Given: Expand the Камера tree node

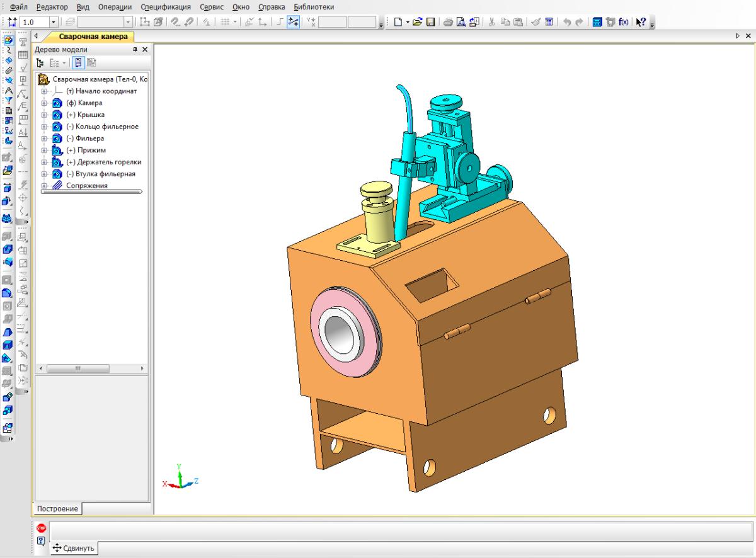Looking at the screenshot, I should click(44, 103).
